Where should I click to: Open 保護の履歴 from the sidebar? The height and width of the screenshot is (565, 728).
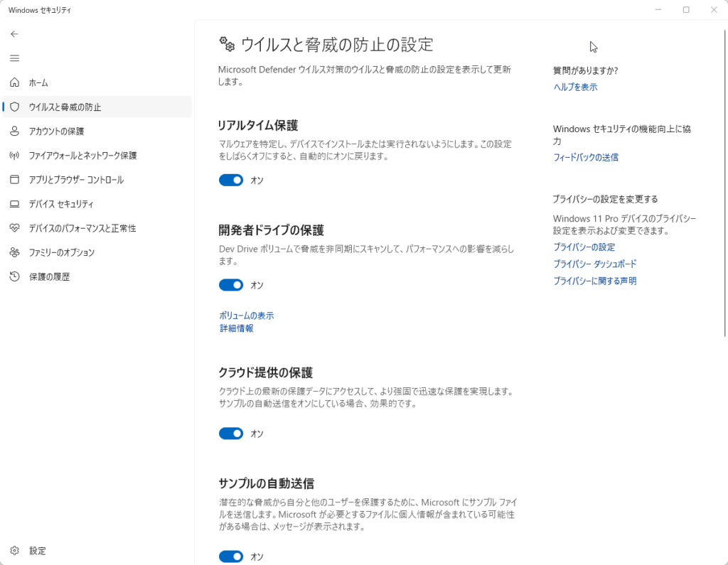50,276
